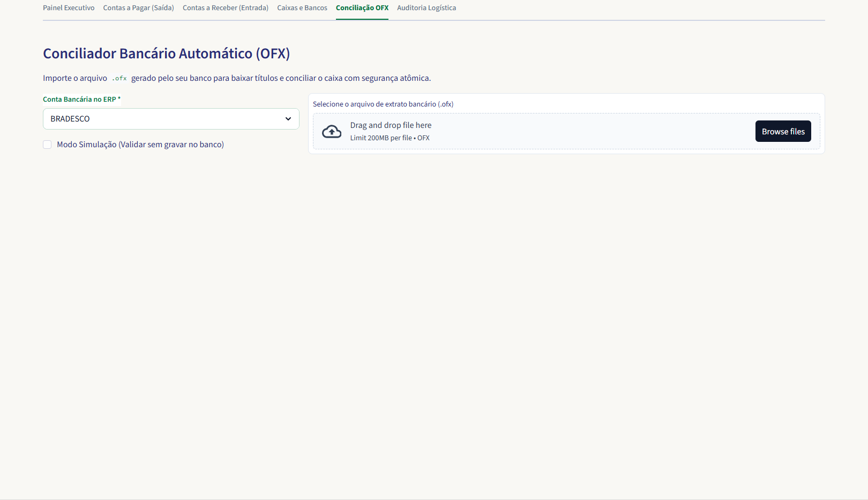Open the Caixas e Bancos tab
This screenshot has height=500, width=868.
302,8
